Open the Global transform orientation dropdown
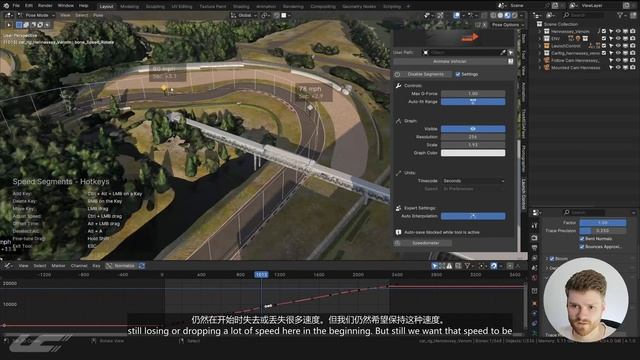 point(244,15)
